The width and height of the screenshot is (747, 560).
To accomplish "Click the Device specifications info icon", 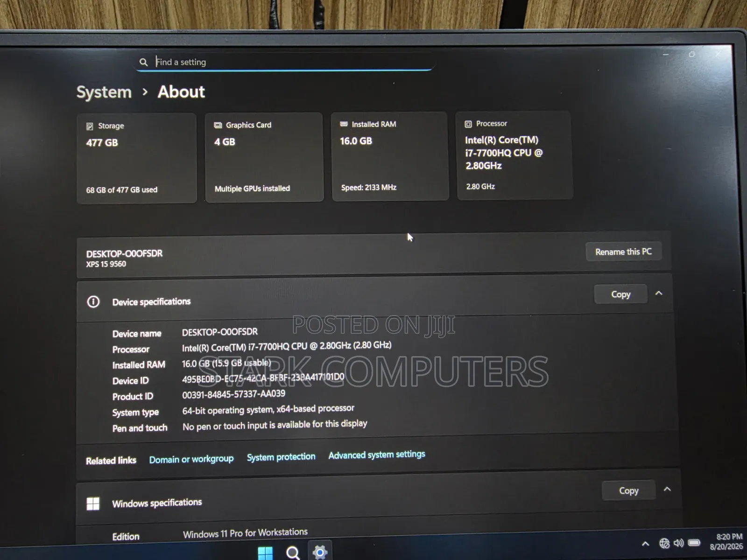I will (x=93, y=302).
